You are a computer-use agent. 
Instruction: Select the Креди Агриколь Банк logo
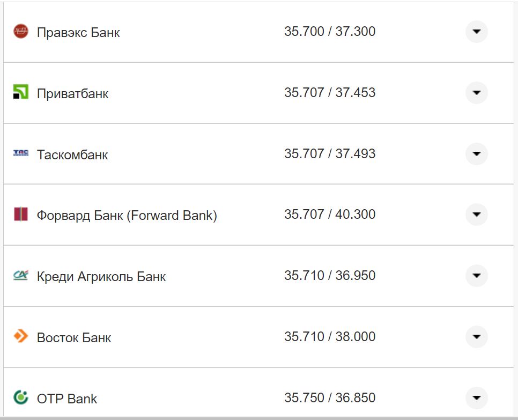tap(21, 276)
